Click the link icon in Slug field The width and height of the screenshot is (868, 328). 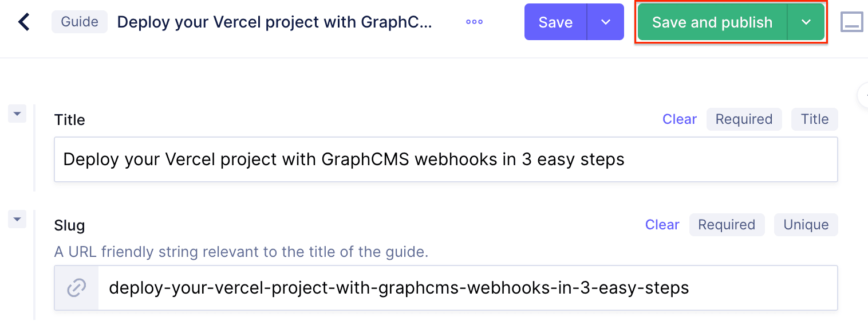77,288
